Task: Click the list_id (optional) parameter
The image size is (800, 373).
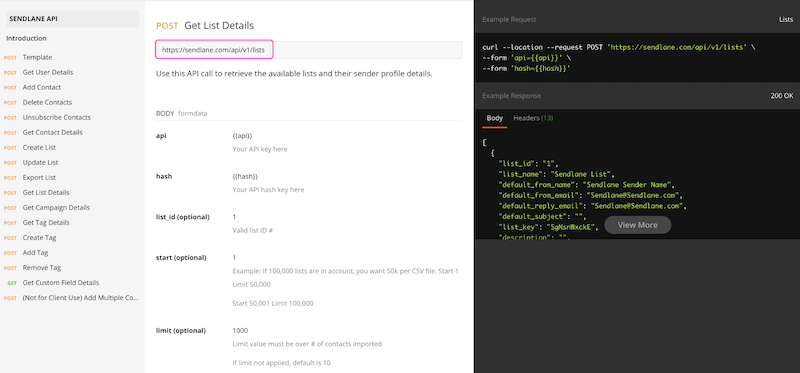Action: click(x=183, y=217)
